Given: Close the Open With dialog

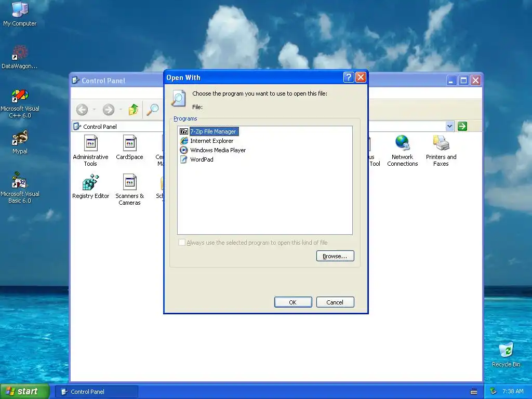Looking at the screenshot, I should (361, 78).
